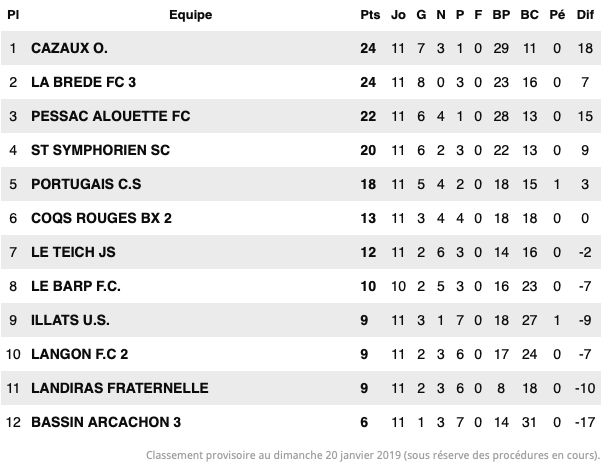Click BASSIN ARCACHON 3 team name
Viewport: 605px width, 469px height.
click(106, 422)
